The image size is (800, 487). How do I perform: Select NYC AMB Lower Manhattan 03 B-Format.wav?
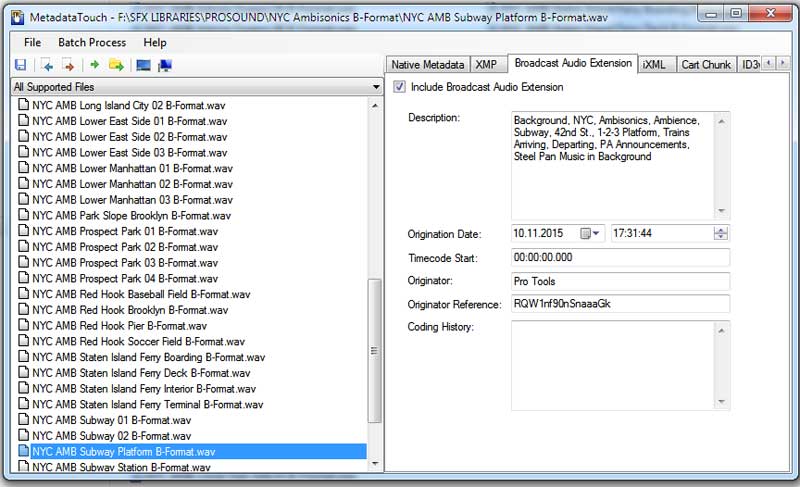pyautogui.click(x=132, y=199)
